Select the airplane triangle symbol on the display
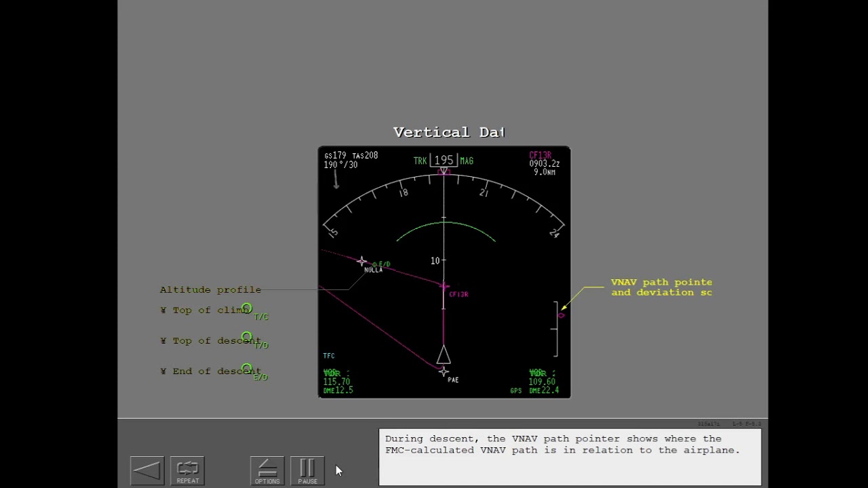Image resolution: width=868 pixels, height=488 pixels. click(443, 355)
